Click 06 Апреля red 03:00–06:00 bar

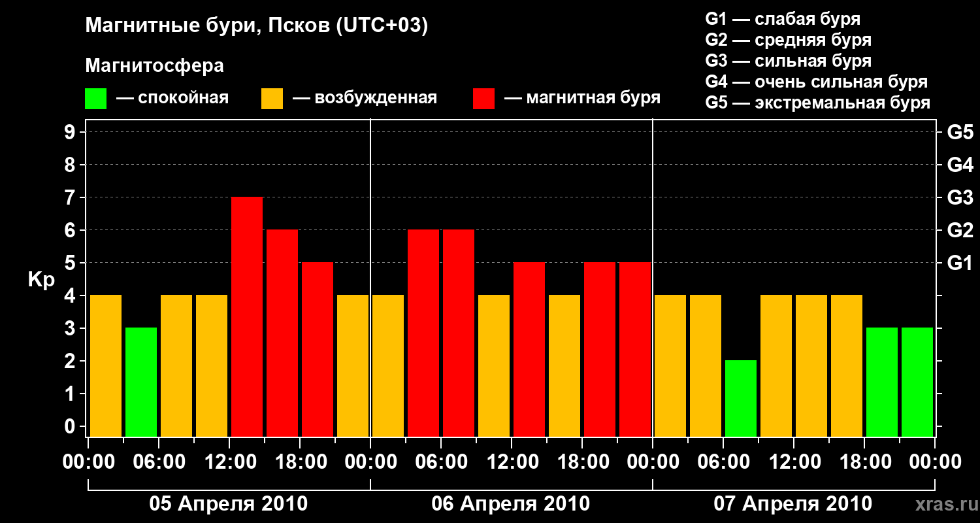(423, 333)
